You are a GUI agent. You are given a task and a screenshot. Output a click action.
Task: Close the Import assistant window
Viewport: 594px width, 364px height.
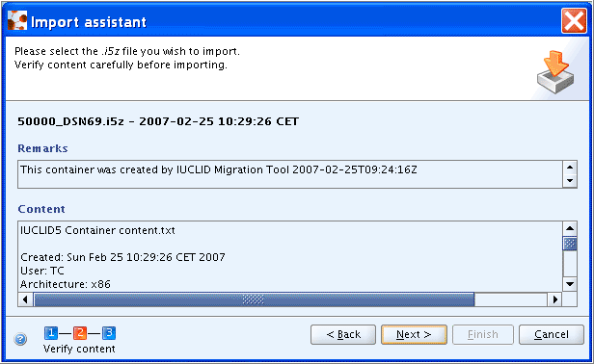(x=574, y=20)
